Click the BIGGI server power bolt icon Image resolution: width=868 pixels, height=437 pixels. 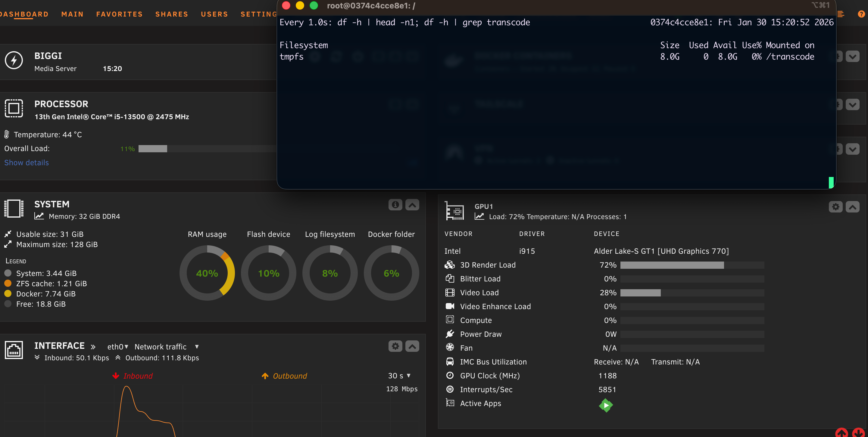(x=14, y=60)
